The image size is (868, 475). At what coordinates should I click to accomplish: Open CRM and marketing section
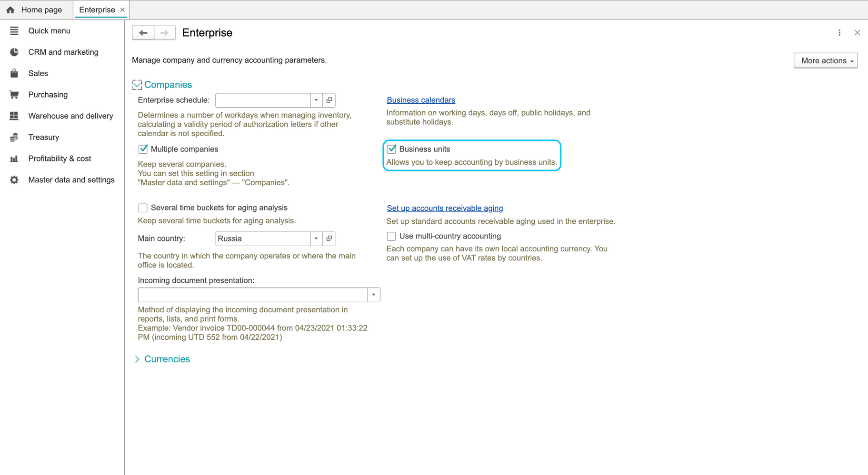[x=63, y=52]
